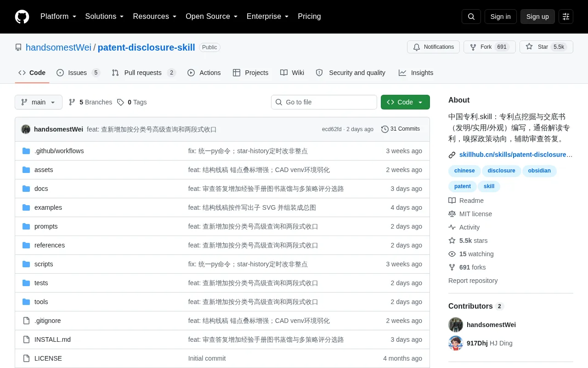Click the Go to file search field
The height and width of the screenshot is (368, 588).
point(324,102)
